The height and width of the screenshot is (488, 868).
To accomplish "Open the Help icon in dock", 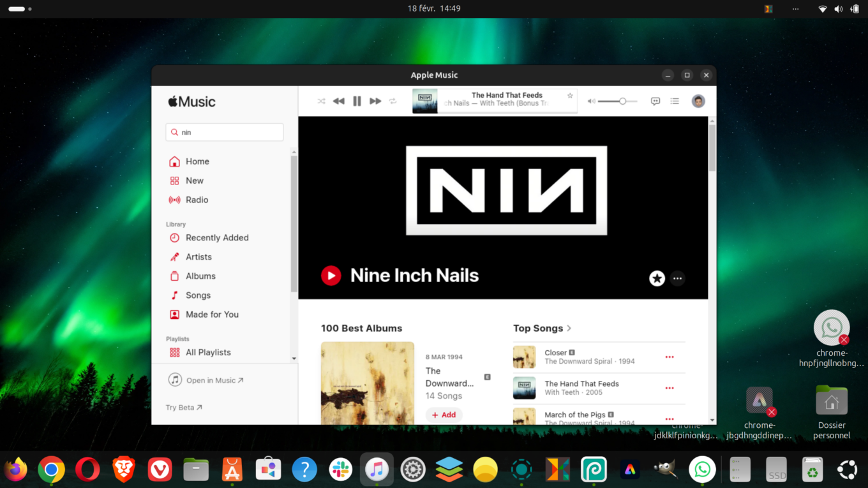I will point(304,470).
